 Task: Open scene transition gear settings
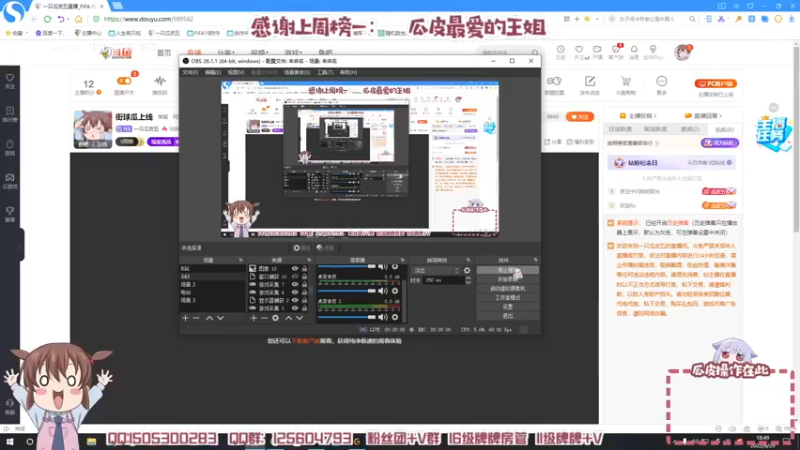[467, 270]
